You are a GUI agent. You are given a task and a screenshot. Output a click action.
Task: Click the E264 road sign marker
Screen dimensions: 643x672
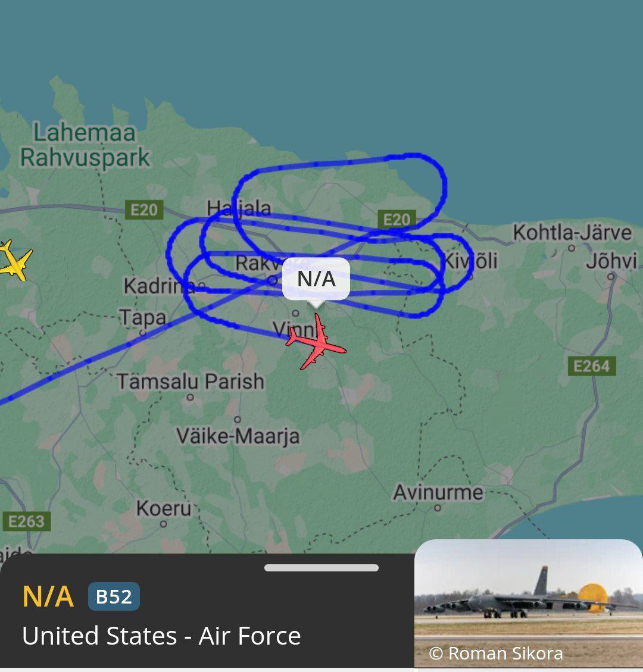click(592, 366)
